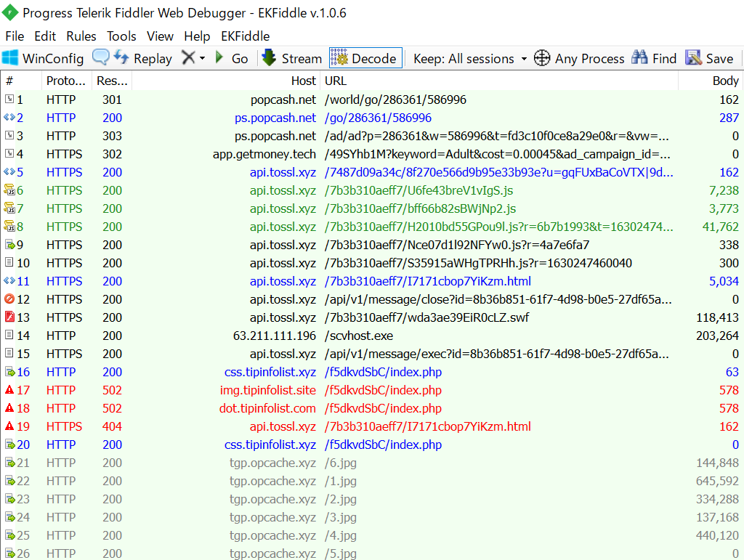Click warning icon of session 17

[9, 390]
